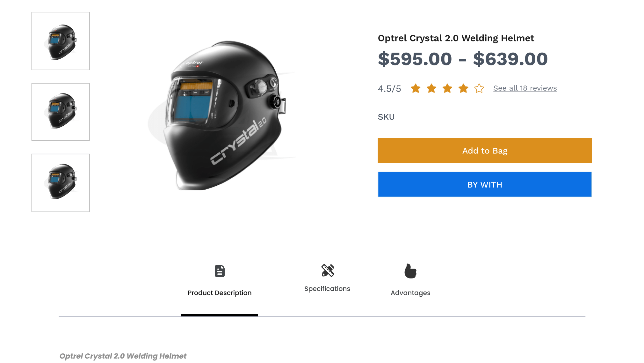Click the Optrel Crystal 2.0 Welding Helmet title

pyautogui.click(x=456, y=38)
